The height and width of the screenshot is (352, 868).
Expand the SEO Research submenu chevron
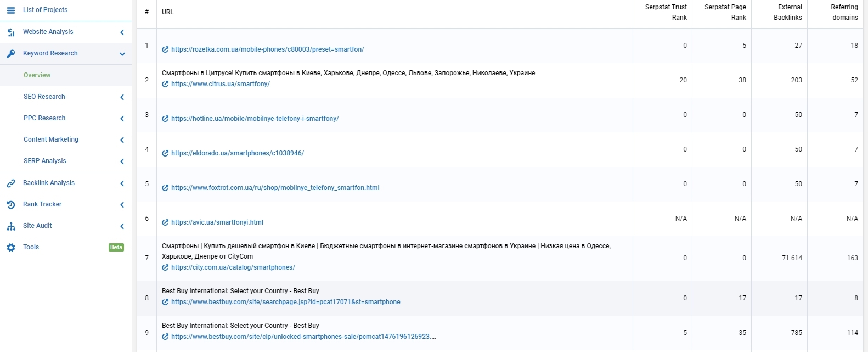pyautogui.click(x=122, y=97)
